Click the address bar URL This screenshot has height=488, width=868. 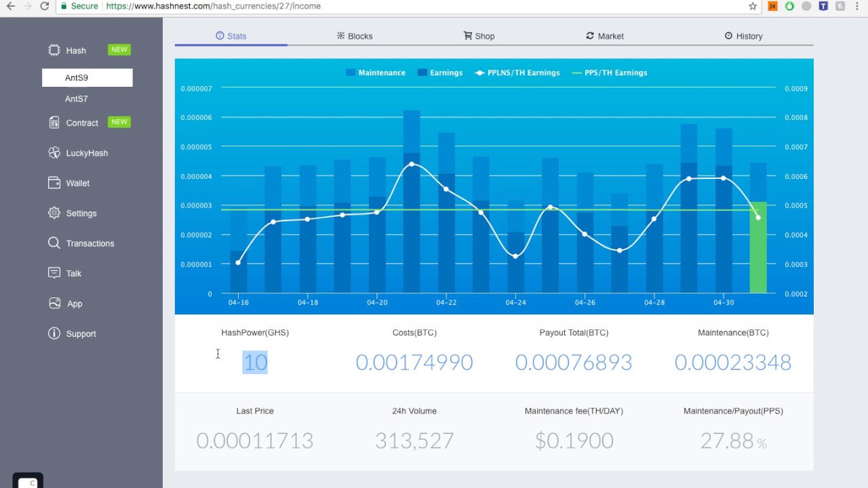point(214,6)
